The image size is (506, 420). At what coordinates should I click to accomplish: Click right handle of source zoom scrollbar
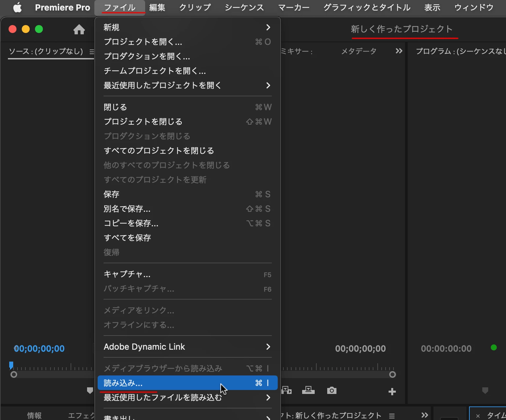(393, 374)
